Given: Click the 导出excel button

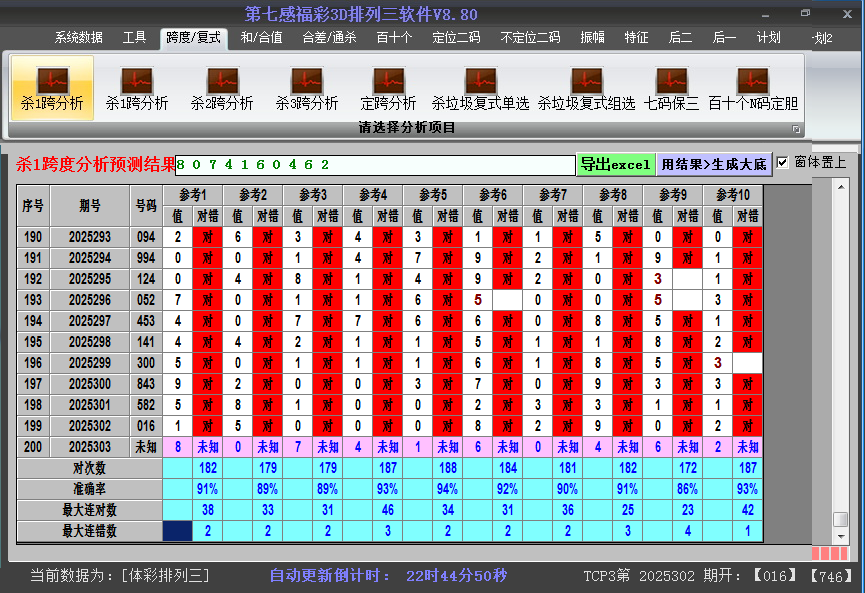Looking at the screenshot, I should pyautogui.click(x=616, y=163).
